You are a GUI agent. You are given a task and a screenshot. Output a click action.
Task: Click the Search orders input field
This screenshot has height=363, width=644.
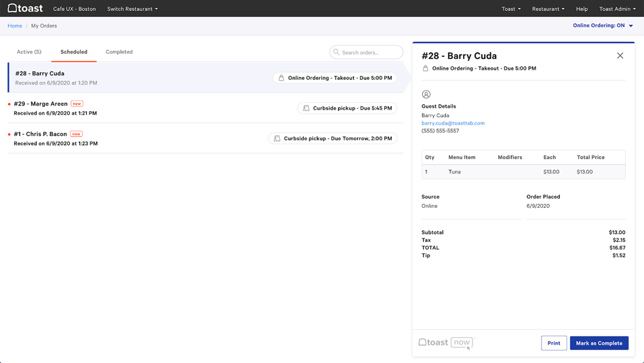click(370, 52)
